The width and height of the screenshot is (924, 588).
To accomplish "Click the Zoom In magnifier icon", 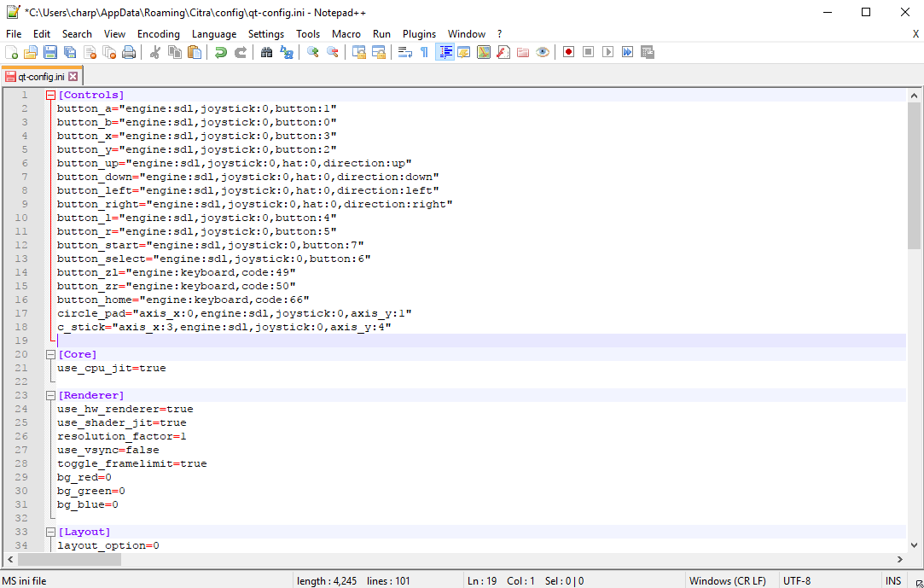I will coord(313,52).
